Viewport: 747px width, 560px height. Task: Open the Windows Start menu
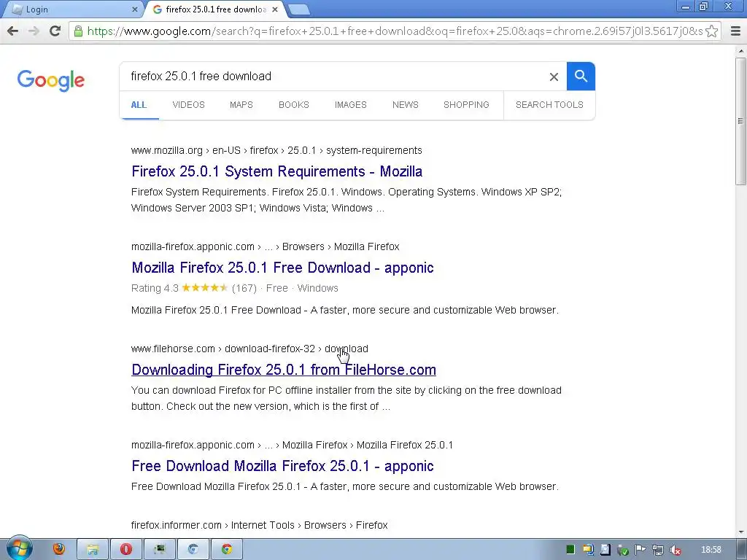[19, 548]
